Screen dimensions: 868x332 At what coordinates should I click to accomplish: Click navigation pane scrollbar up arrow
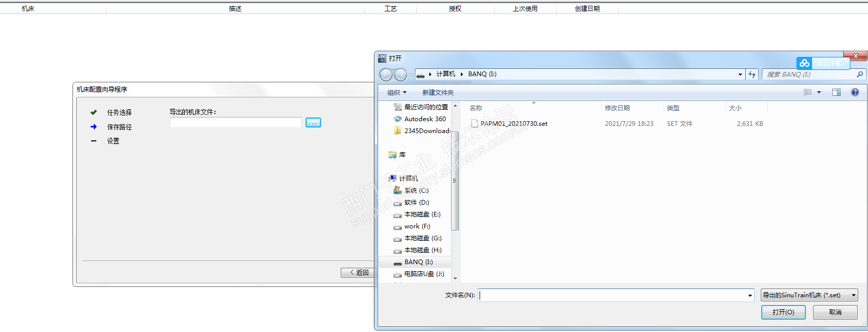455,106
